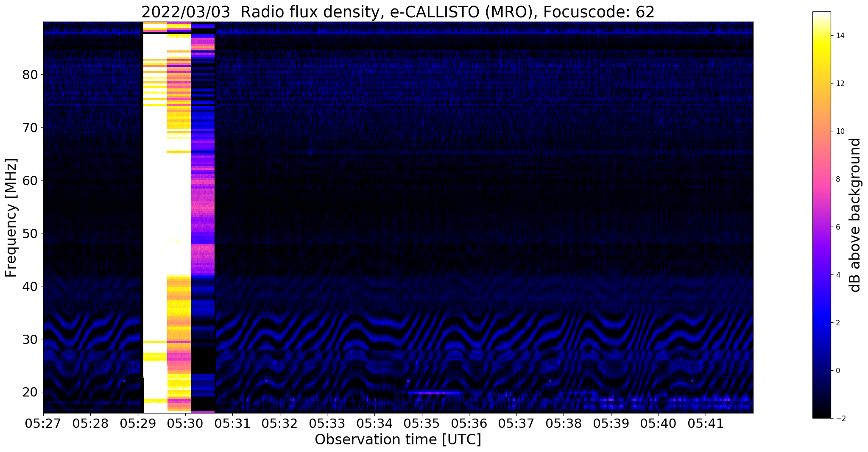Click the colorbar tick label 4
Viewport: 868px width, 452px height.
837,275
